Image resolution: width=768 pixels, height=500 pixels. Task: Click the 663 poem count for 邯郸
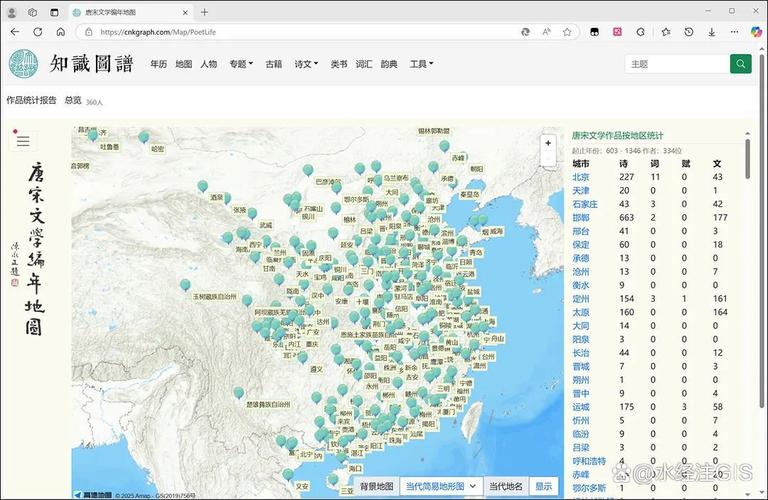point(626,217)
